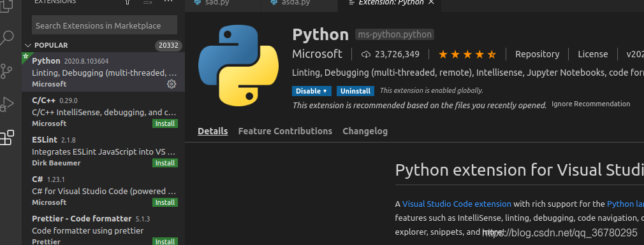Open the Search view in activity bar
Image resolution: width=644 pixels, height=245 pixels.
pyautogui.click(x=6, y=38)
